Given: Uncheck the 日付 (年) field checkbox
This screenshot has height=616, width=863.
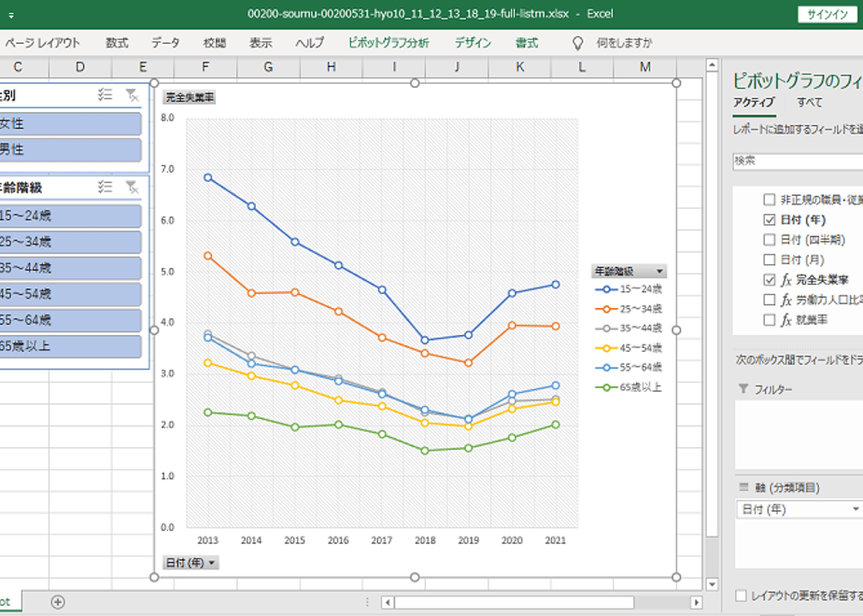Looking at the screenshot, I should tap(770, 220).
